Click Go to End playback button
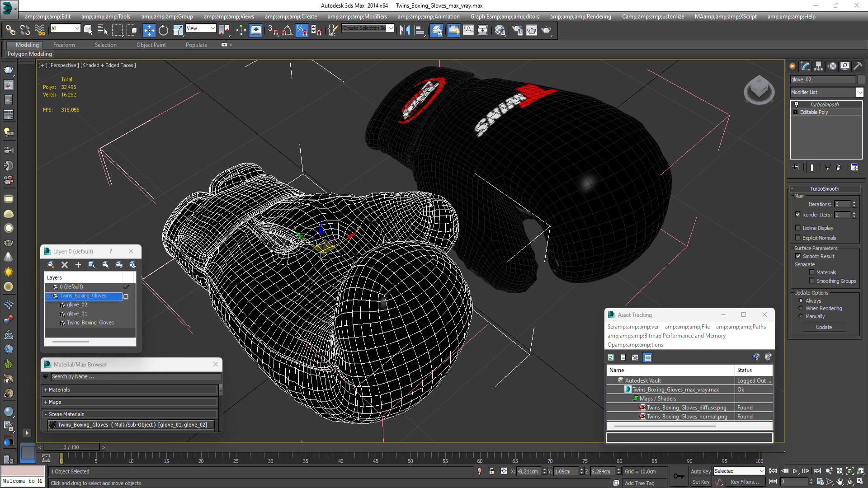Image resolution: width=868 pixels, height=488 pixels. (x=817, y=471)
